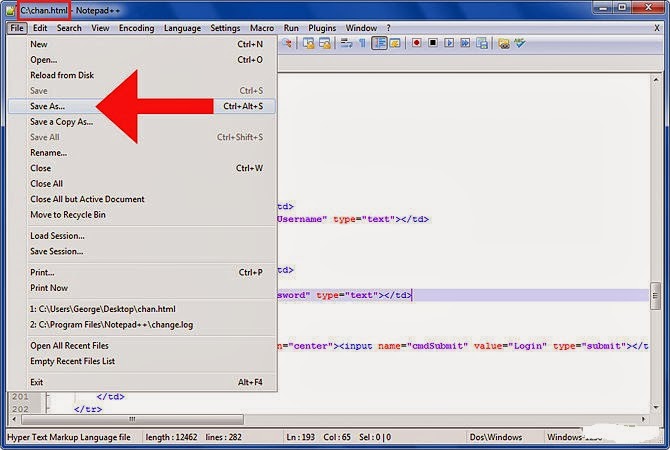Select Open All Recent Files

141,346
